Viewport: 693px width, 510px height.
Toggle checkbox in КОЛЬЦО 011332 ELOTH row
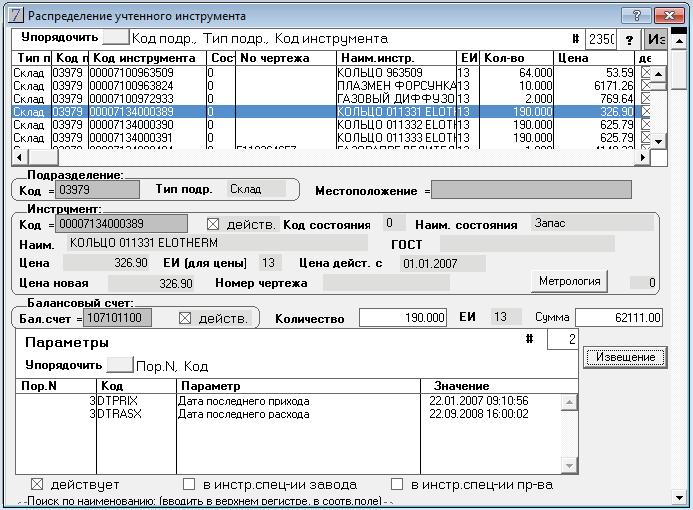click(x=646, y=125)
